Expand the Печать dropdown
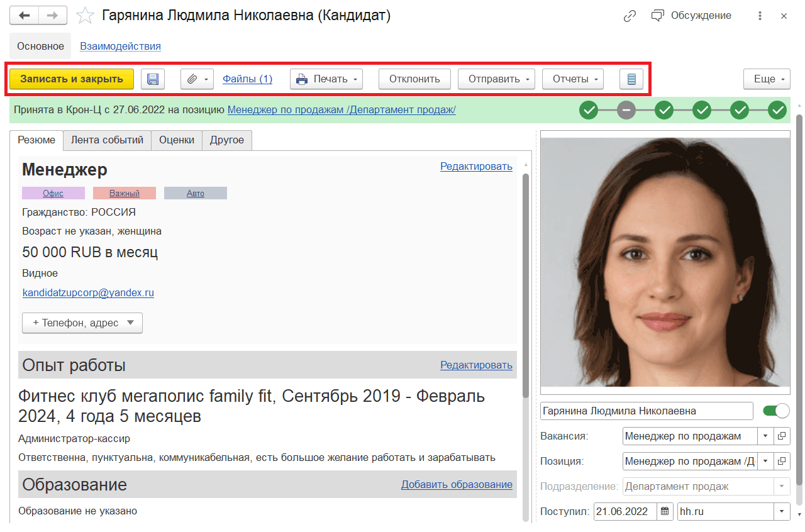 tap(326, 79)
